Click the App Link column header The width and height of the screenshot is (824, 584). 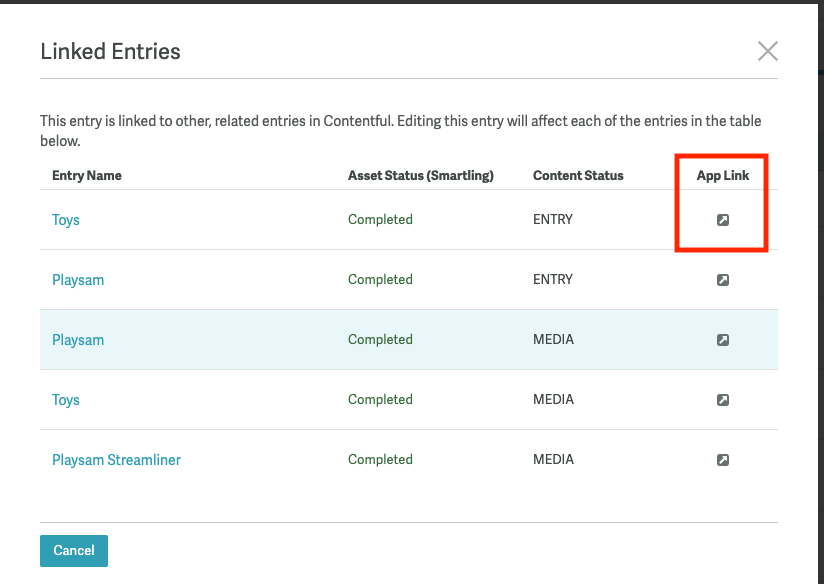tap(723, 175)
